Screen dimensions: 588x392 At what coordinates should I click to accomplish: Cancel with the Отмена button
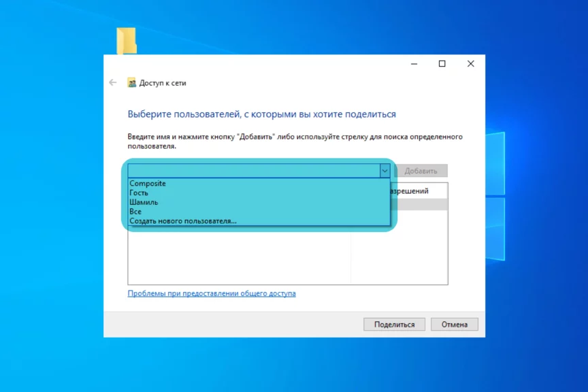pos(455,325)
